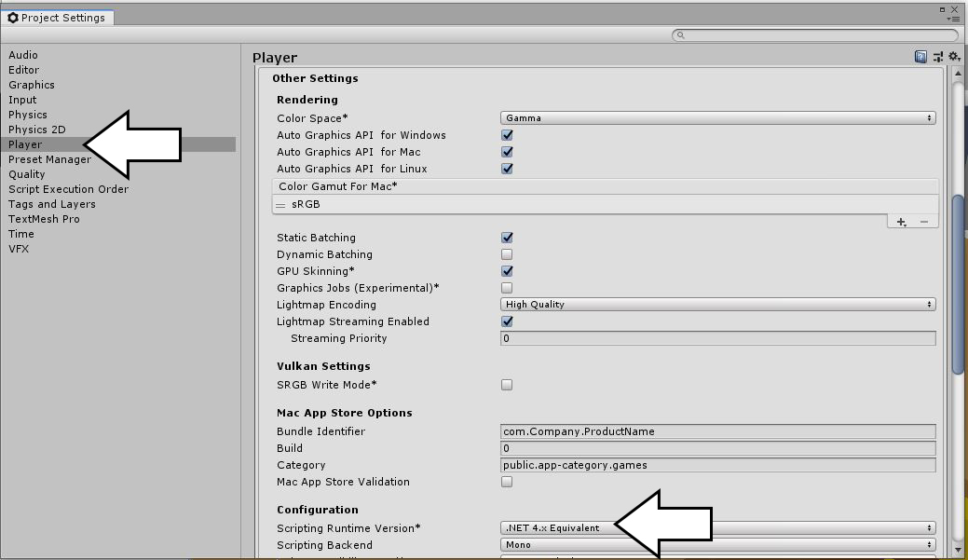Toggle Mac App Store Validation checkbox

tap(507, 482)
